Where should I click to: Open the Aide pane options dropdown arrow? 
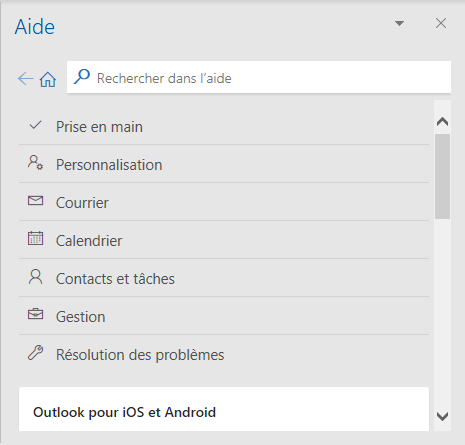[x=399, y=23]
